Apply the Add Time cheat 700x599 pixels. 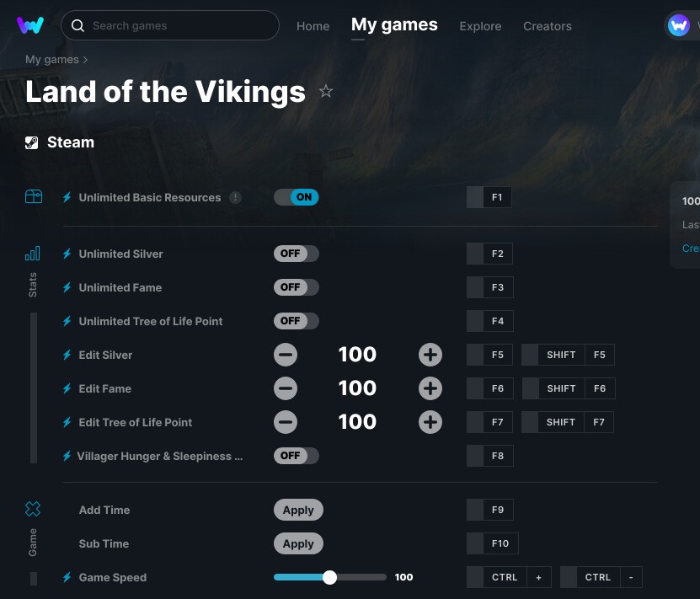click(x=298, y=510)
